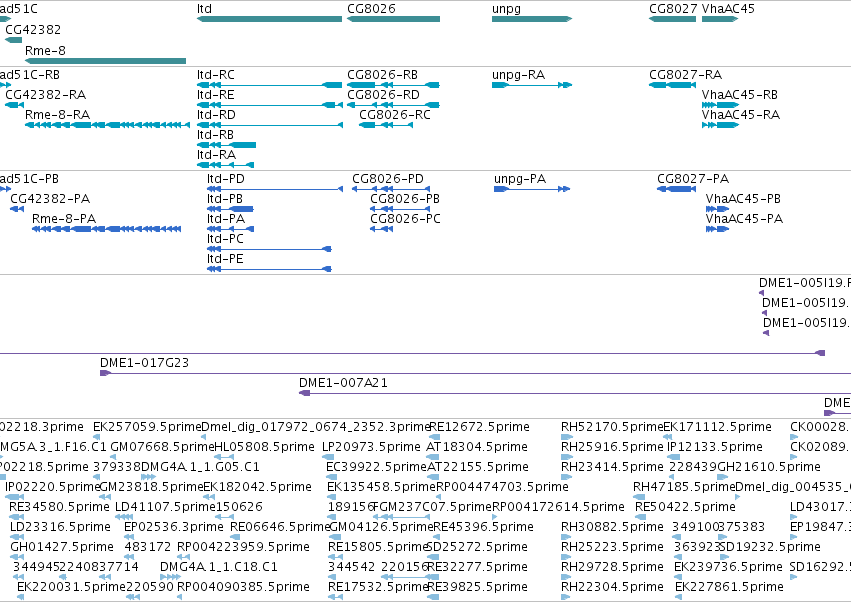Image resolution: width=851 pixels, height=602 pixels.
Task: Click IP12133.5prime EST label
Action: [x=715, y=447]
